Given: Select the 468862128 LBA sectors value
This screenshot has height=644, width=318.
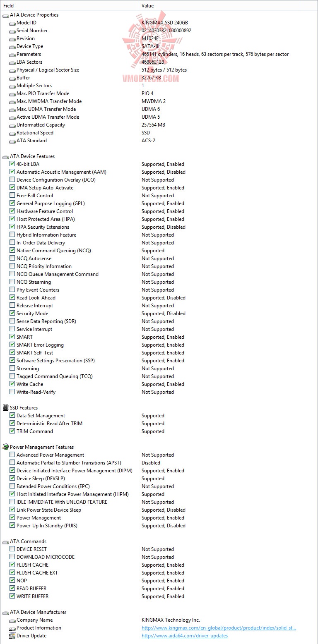Looking at the screenshot, I should click(153, 62).
